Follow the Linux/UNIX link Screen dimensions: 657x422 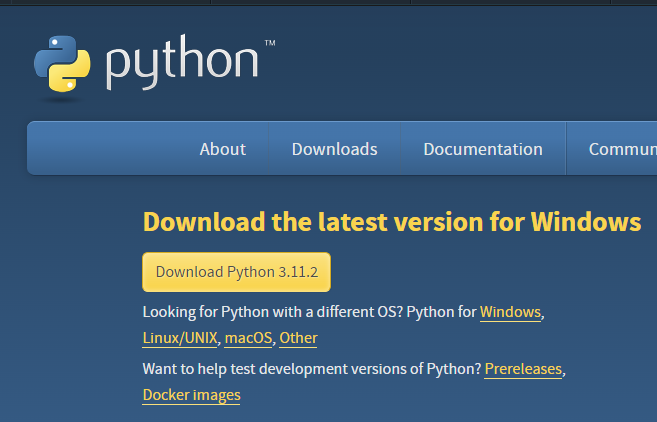tap(180, 338)
